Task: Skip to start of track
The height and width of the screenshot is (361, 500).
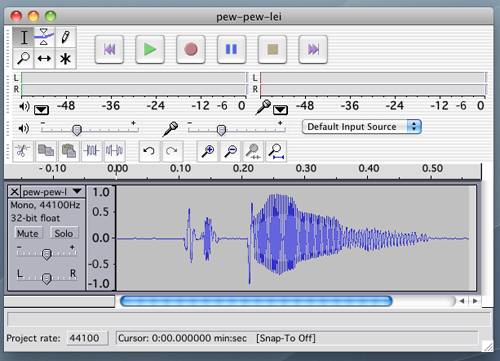Action: (109, 49)
